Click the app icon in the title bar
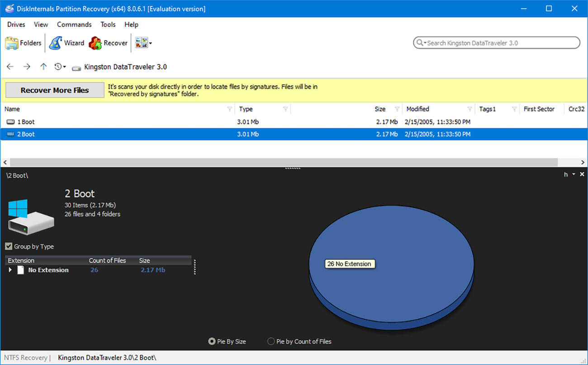The height and width of the screenshot is (365, 588). 9,9
